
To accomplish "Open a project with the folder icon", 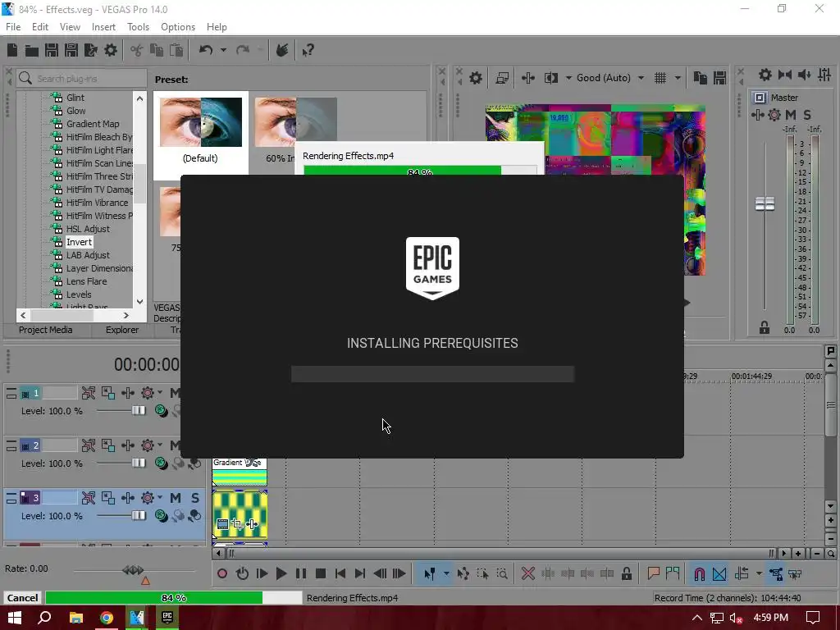I will click(32, 50).
